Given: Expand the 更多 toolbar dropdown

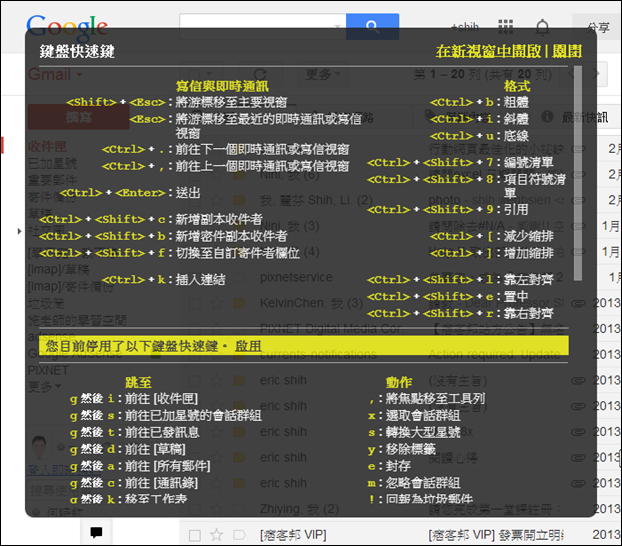Looking at the screenshot, I should (x=323, y=74).
